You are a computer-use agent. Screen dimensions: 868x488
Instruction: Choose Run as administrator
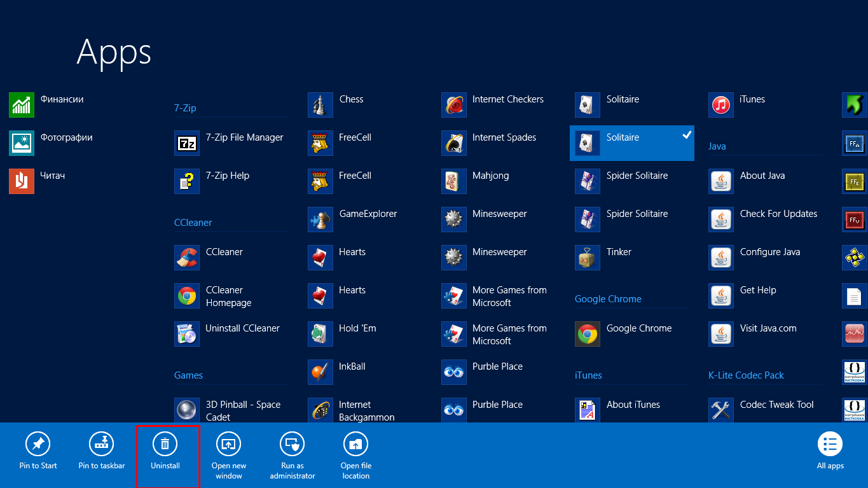click(x=293, y=456)
